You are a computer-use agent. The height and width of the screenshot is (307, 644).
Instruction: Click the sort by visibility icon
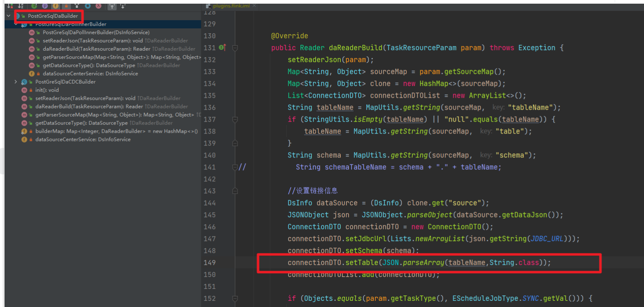tap(10, 6)
